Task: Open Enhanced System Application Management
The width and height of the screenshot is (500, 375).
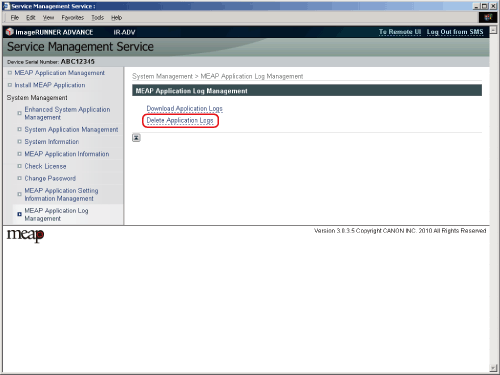Action: pyautogui.click(x=67, y=113)
